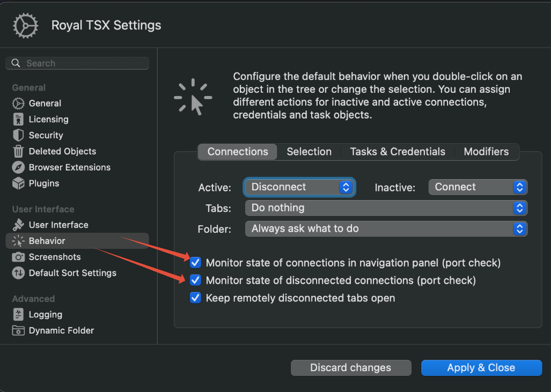Click the Apply & Close button
Image resolution: width=551 pixels, height=392 pixels.
481,368
